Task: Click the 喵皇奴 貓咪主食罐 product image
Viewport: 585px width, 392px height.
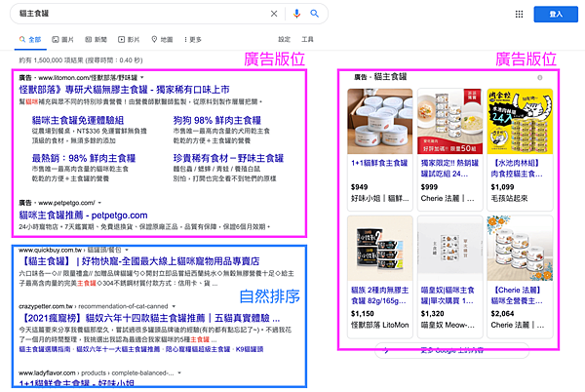Action: click(x=449, y=249)
